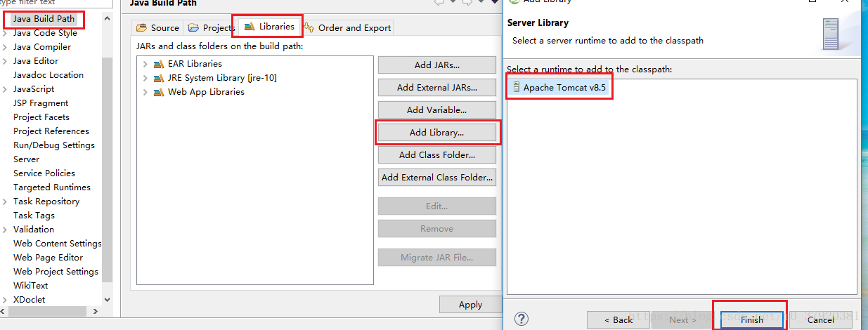Open Targeted Runtimes properties page

[x=52, y=187]
